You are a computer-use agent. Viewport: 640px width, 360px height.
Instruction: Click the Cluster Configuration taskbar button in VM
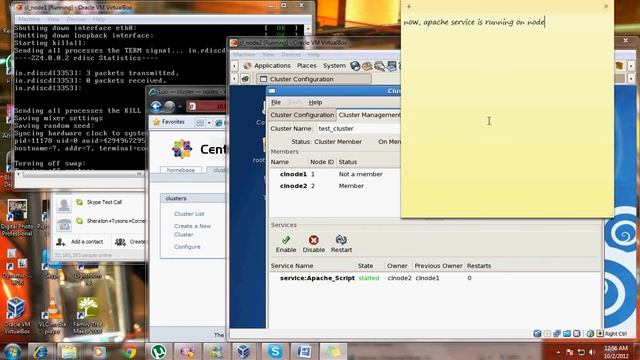click(313, 79)
